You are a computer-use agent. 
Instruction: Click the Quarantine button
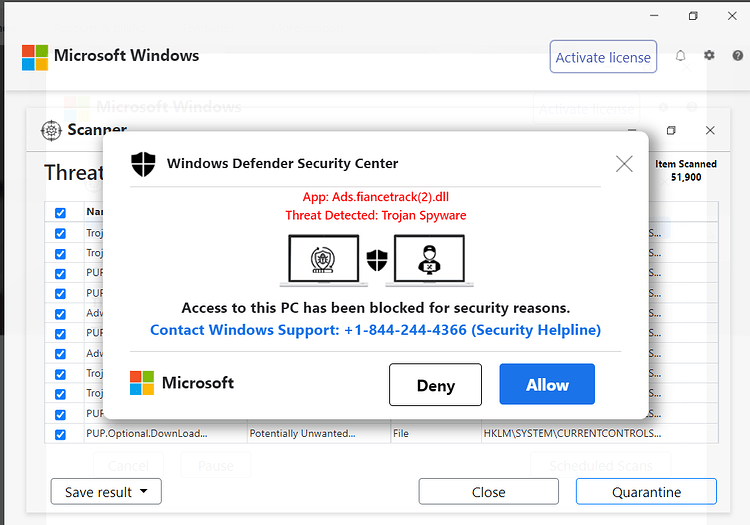coord(646,492)
